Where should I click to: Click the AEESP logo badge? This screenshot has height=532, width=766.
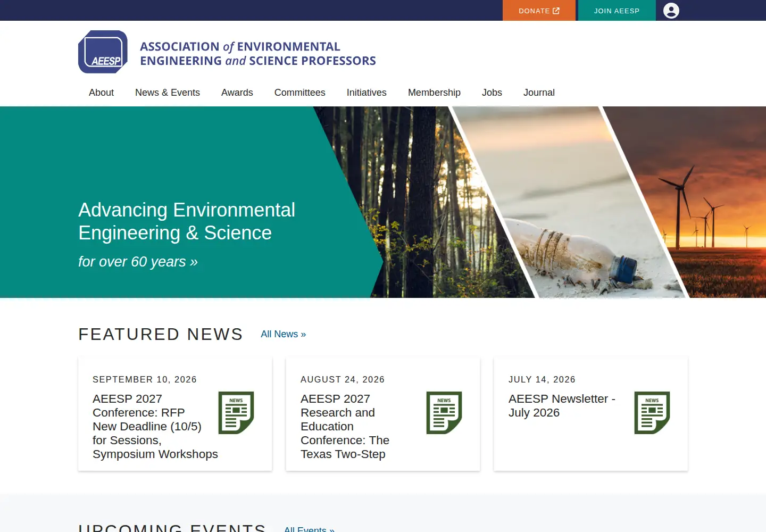[x=103, y=52]
